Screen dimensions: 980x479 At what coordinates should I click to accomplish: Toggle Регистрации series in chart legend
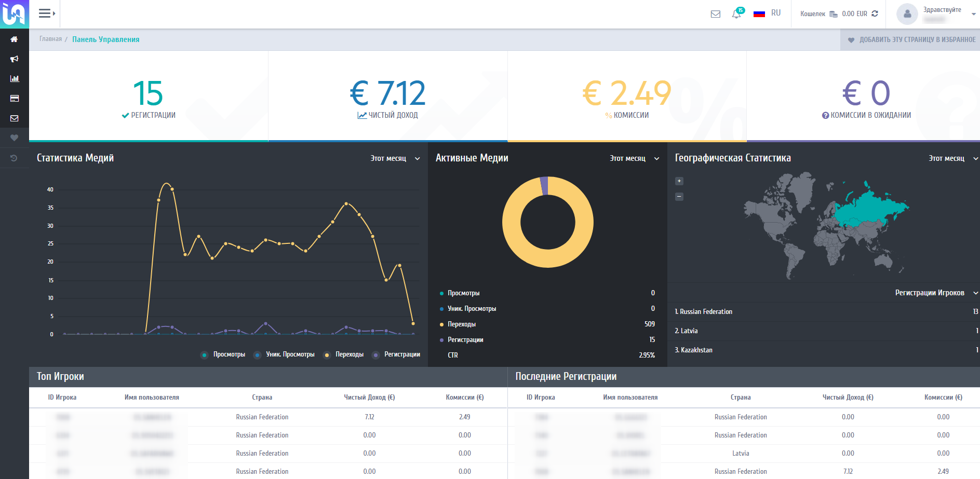coord(396,354)
